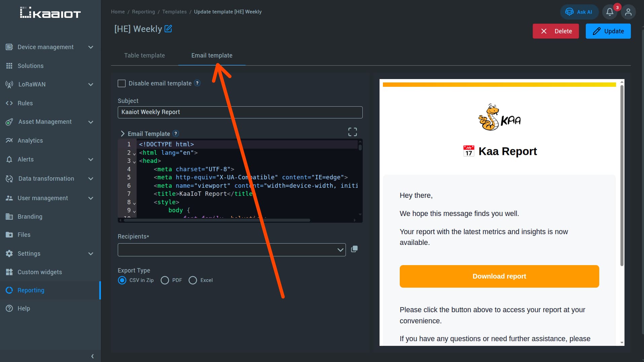Open Solutions in sidebar

(x=30, y=66)
